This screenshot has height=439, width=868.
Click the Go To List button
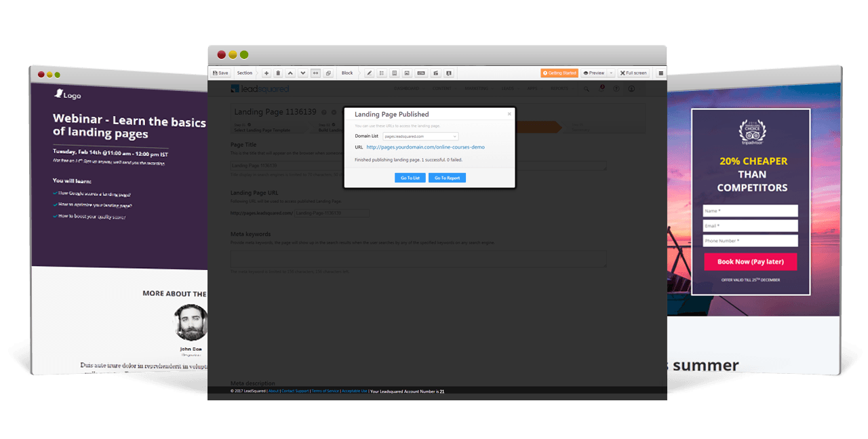[x=410, y=177]
